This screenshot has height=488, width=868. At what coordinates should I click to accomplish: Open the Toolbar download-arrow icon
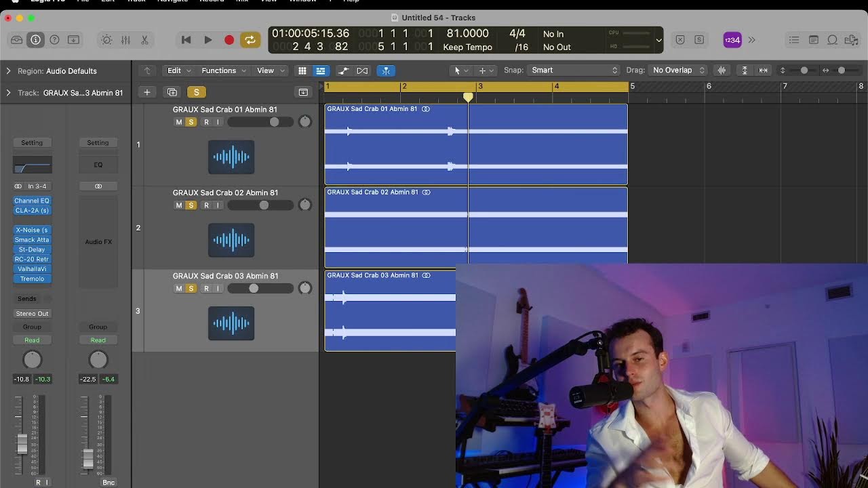[74, 40]
